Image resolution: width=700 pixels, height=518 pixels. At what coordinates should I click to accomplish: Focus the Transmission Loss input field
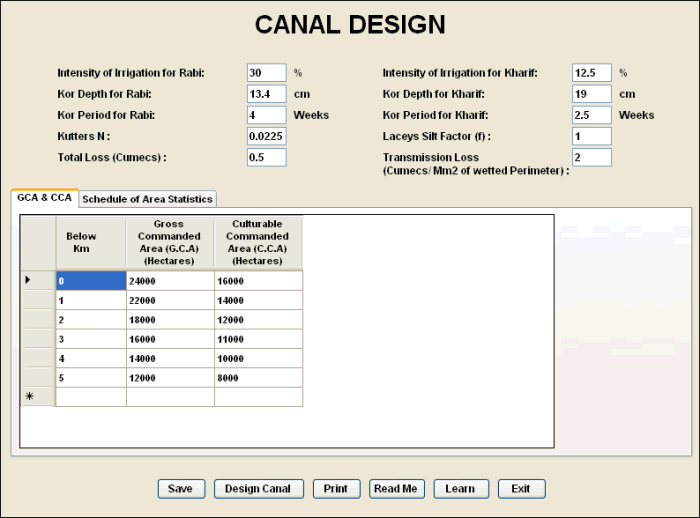click(x=591, y=157)
